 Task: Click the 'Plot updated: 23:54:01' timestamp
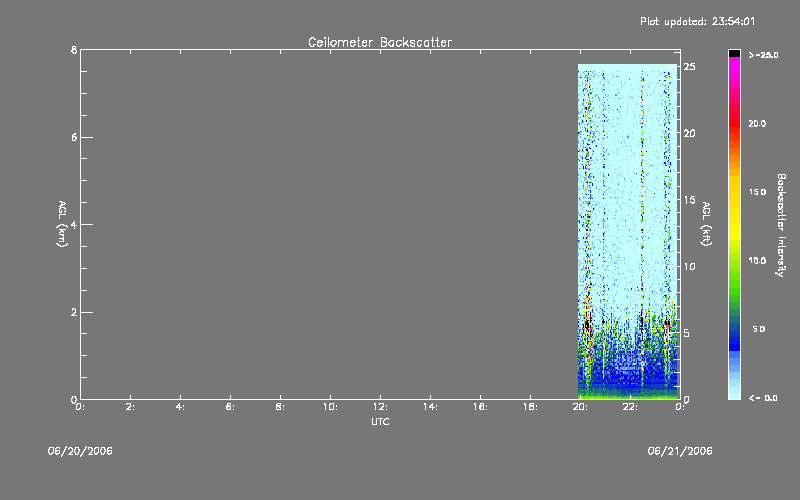click(697, 21)
